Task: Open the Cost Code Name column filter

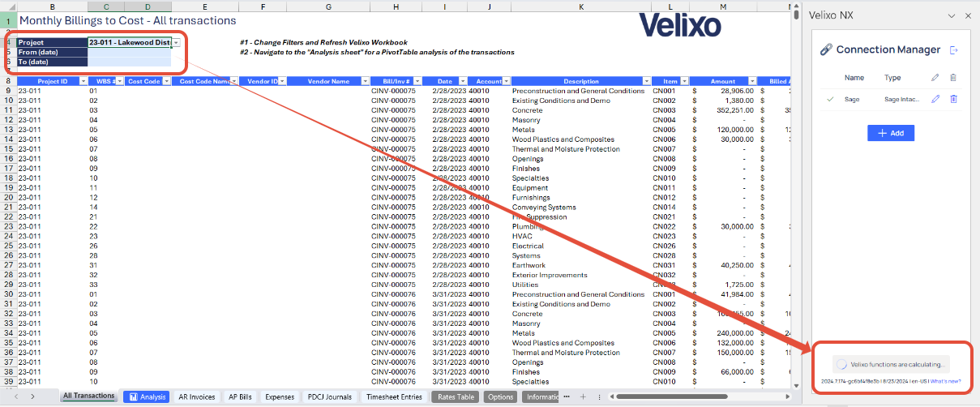Action: tap(233, 81)
